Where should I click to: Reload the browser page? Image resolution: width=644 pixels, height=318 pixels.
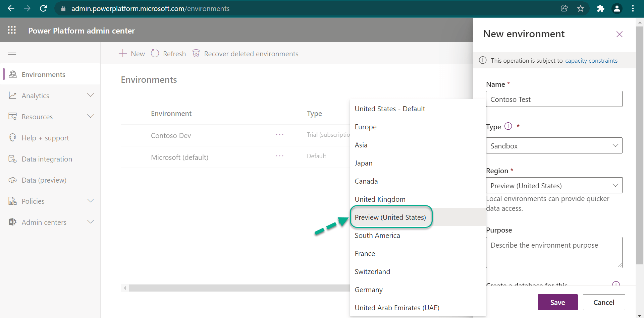pos(43,8)
